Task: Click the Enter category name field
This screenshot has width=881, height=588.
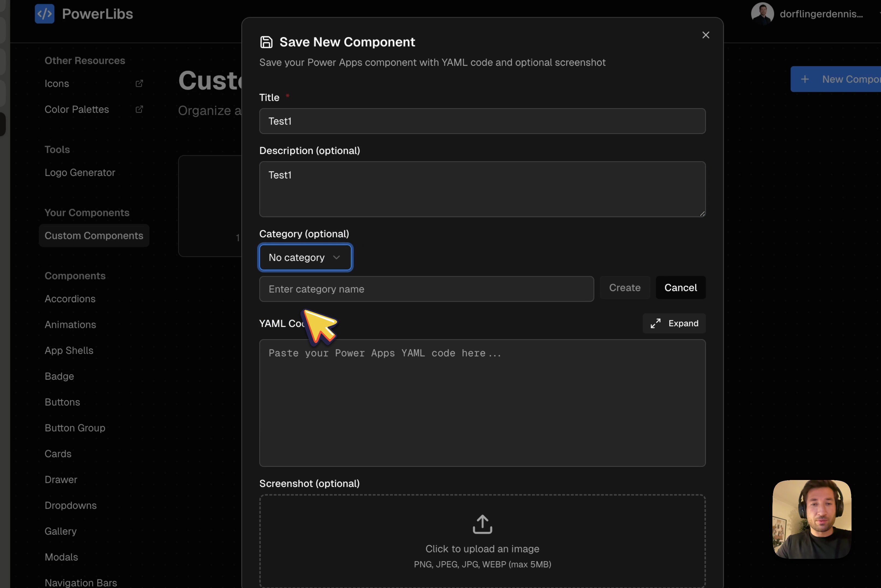Action: coord(426,289)
